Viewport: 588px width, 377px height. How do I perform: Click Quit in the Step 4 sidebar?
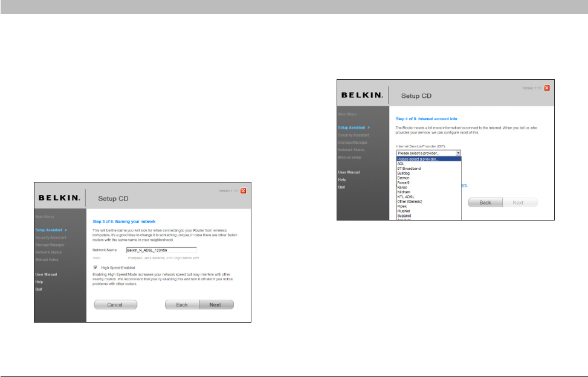(341, 187)
